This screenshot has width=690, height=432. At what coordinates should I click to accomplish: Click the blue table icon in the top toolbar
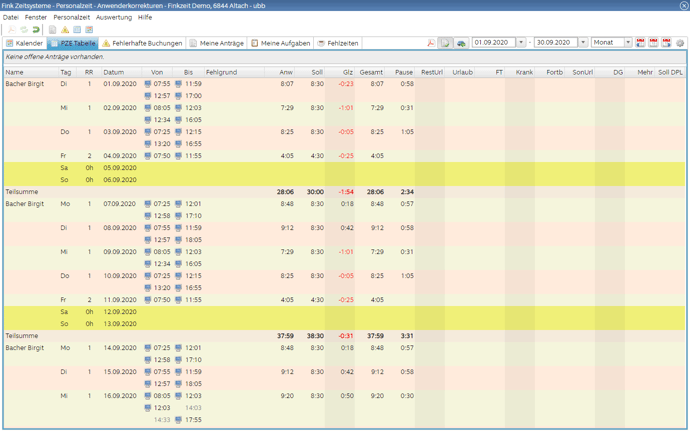(x=77, y=29)
